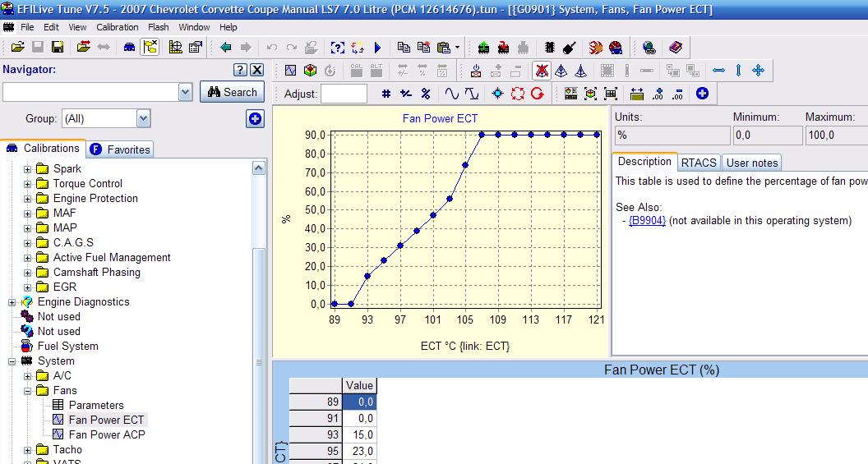The width and height of the screenshot is (868, 464).
Task: Click the blue play arrow icon
Action: click(378, 48)
